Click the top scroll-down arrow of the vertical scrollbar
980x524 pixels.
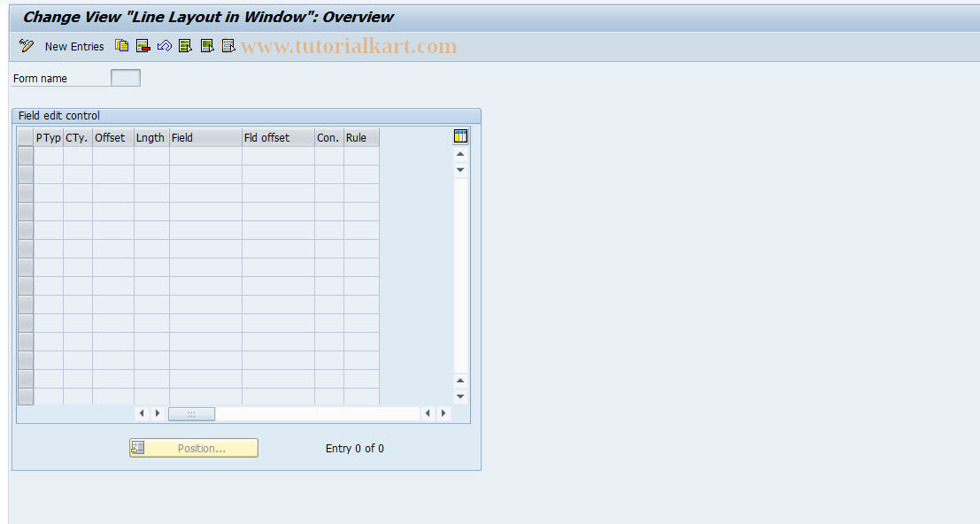point(460,170)
